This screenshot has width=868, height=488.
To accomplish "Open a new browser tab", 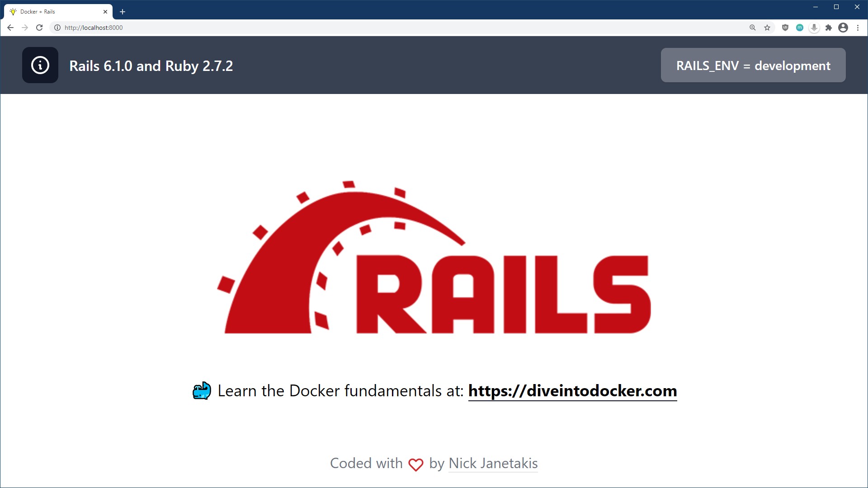I will (123, 12).
